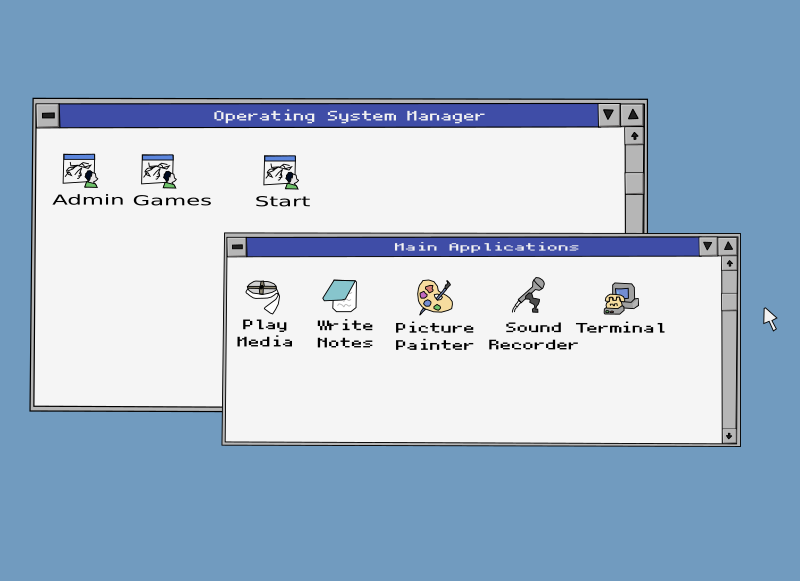The height and width of the screenshot is (581, 800).
Task: Open the Admin program group icon
Action: click(x=80, y=172)
